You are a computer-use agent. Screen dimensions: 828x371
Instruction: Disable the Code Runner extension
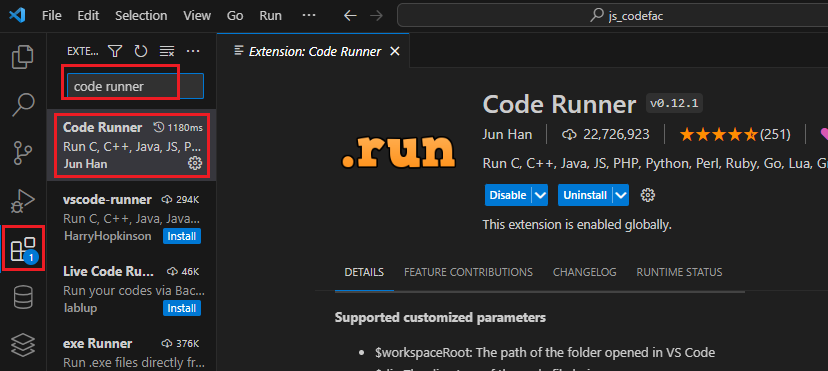click(507, 195)
